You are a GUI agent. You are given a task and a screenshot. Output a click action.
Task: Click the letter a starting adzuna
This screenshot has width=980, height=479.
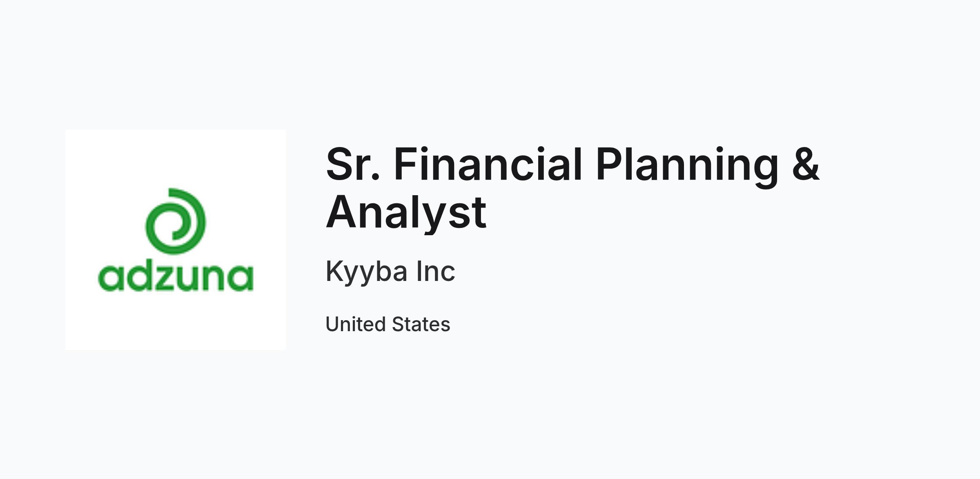(x=110, y=278)
